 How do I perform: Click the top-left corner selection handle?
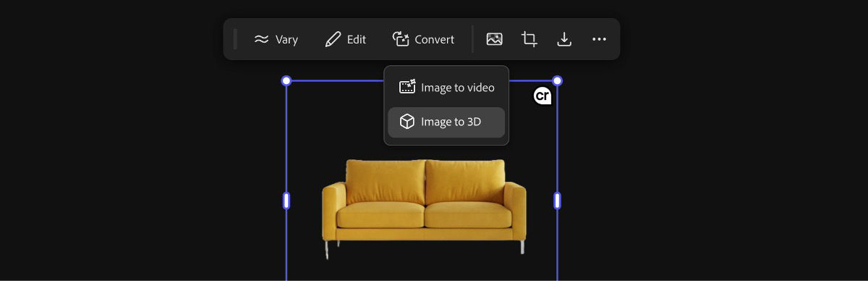click(x=286, y=80)
